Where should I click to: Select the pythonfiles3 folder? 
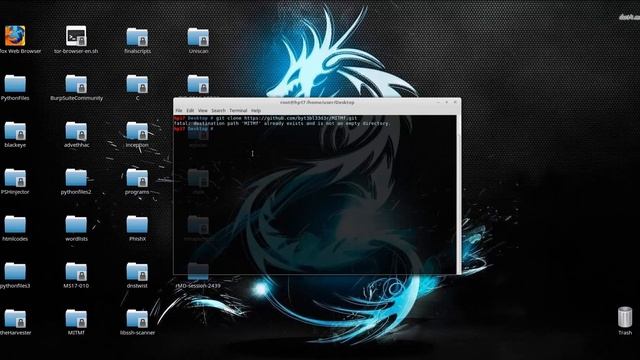pos(15,271)
